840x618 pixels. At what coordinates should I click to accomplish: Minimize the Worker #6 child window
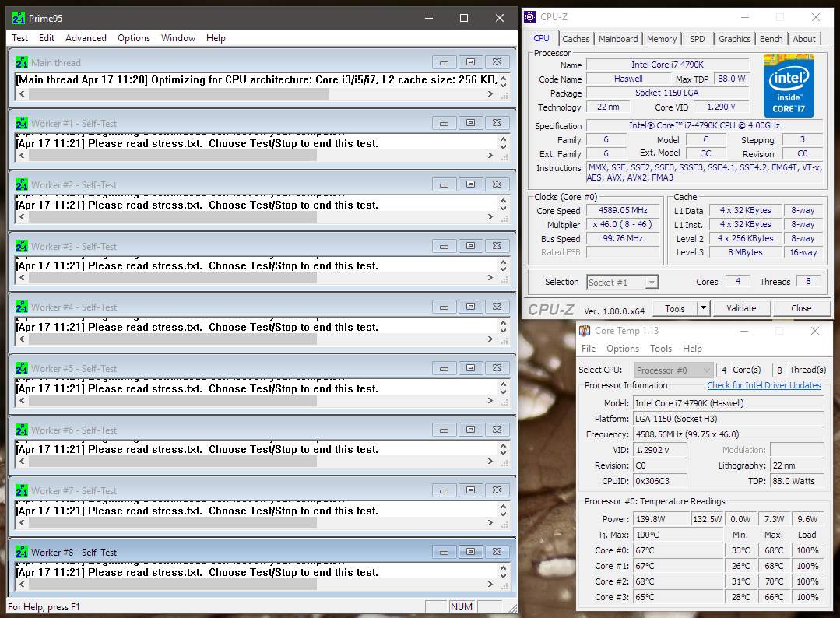point(444,430)
